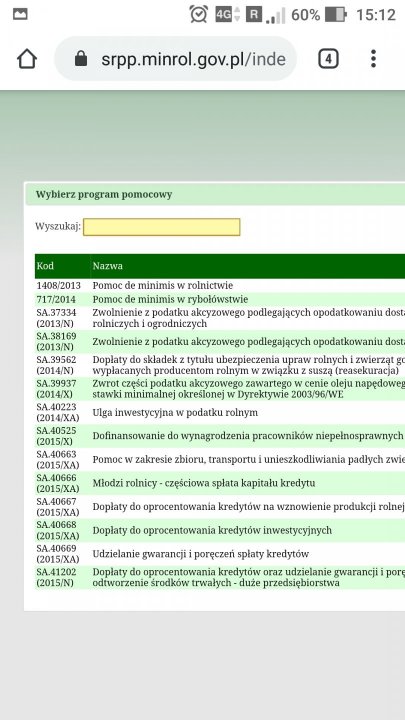Image resolution: width=405 pixels, height=720 pixels.
Task: Select row Dopłaty do składek z tytułu ubezpieczenia
Action: [220, 365]
